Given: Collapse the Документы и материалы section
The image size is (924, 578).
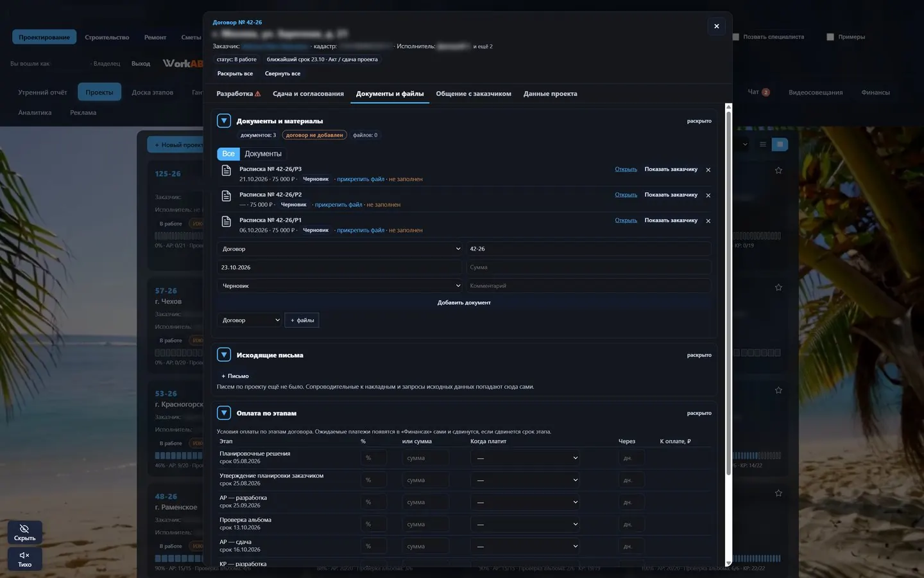Looking at the screenshot, I should [224, 121].
